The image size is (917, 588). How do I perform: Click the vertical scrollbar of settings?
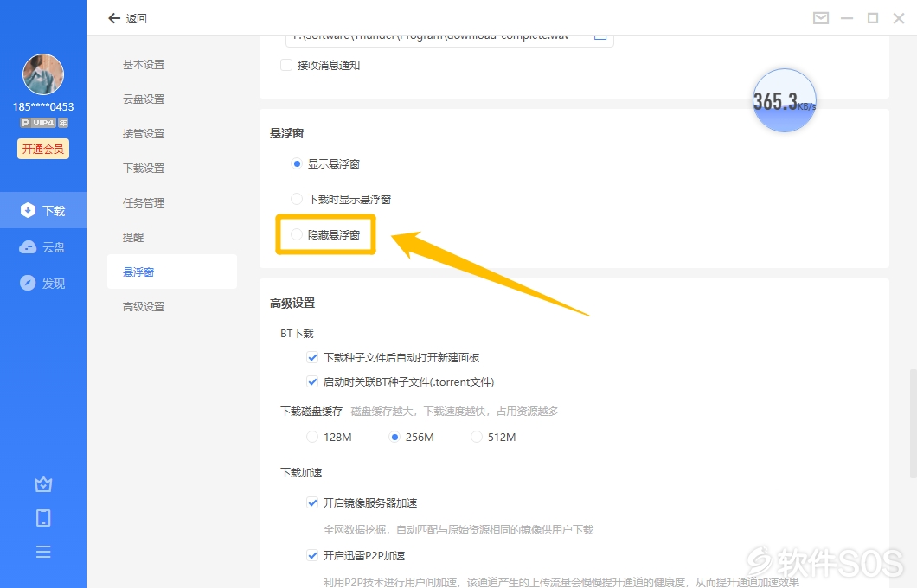coord(913,423)
